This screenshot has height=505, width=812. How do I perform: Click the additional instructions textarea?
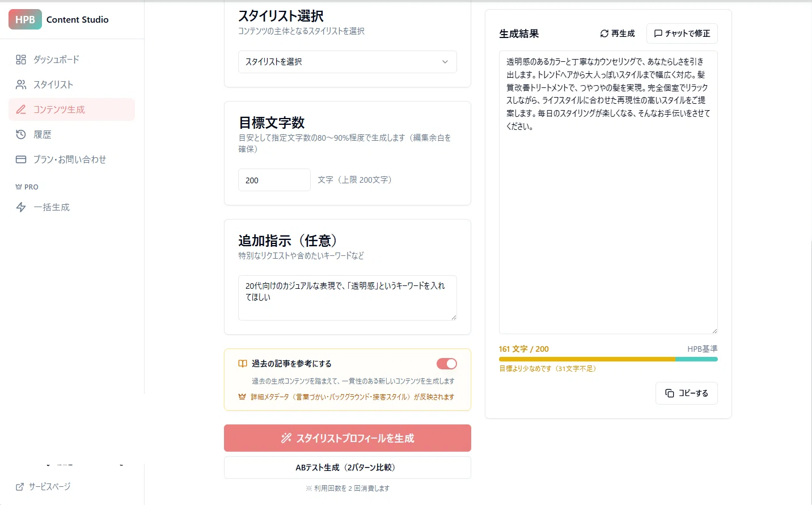pos(348,298)
